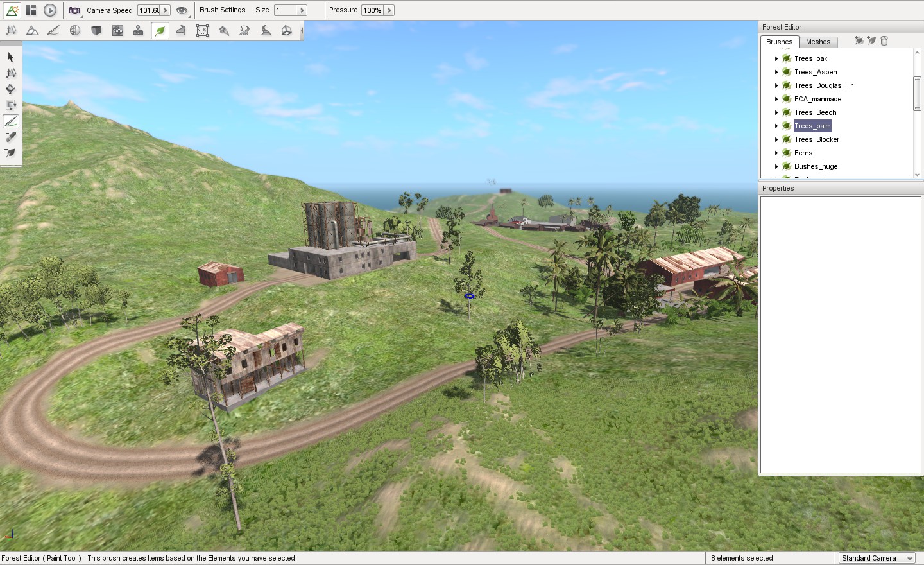Choose the Paint brush tool
Image resolution: width=924 pixels, height=565 pixels.
pos(10,121)
